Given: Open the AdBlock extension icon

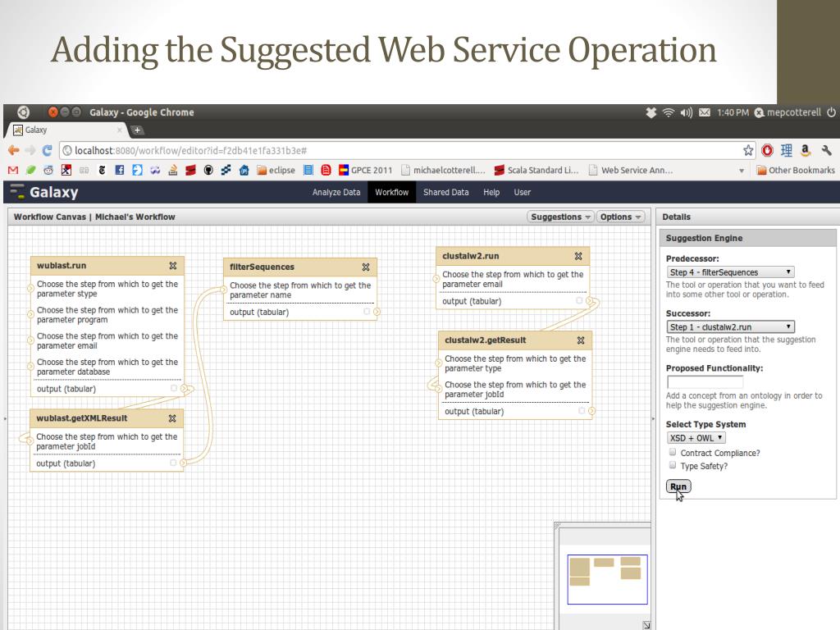Looking at the screenshot, I should click(x=767, y=151).
